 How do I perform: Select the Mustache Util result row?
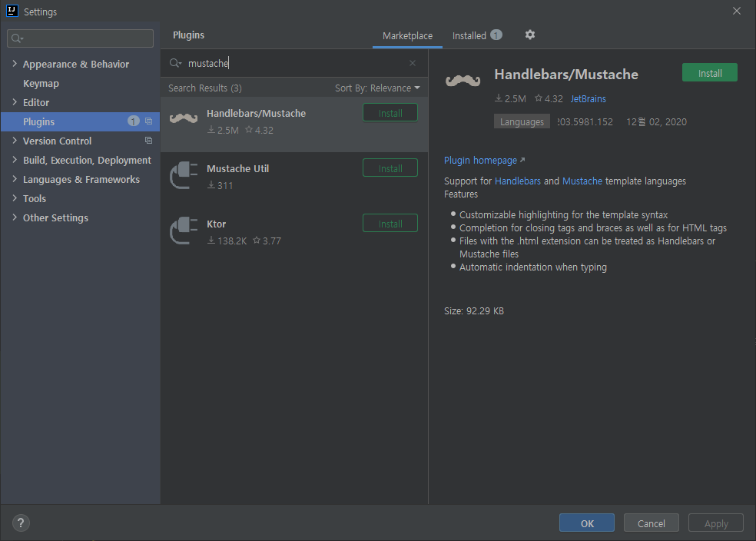coord(294,180)
